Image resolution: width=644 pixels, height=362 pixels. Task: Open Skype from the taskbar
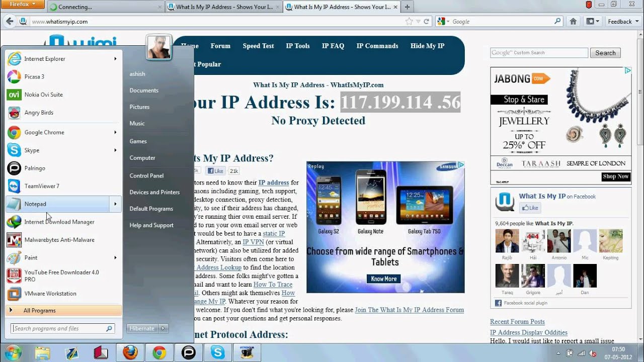pyautogui.click(x=218, y=352)
